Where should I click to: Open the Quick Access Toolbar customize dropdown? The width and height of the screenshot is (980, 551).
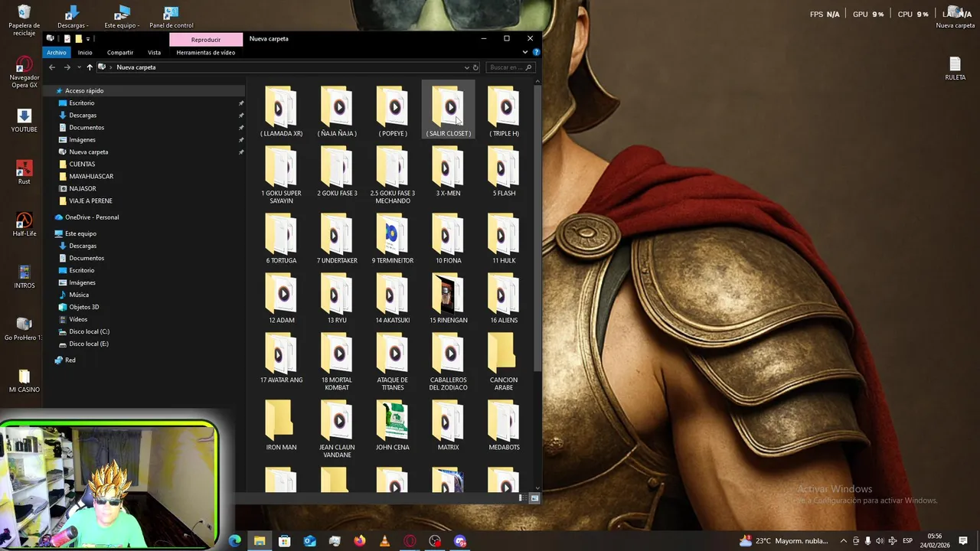(89, 38)
